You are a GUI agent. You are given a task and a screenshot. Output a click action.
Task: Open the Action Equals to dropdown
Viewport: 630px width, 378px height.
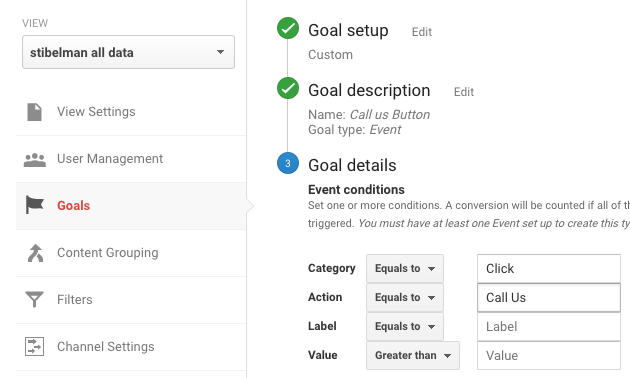pos(405,297)
